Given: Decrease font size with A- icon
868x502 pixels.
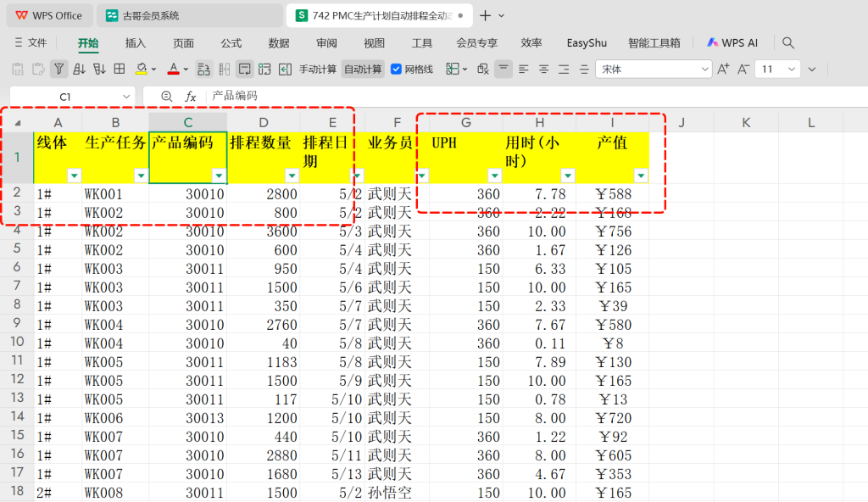Looking at the screenshot, I should (x=743, y=70).
